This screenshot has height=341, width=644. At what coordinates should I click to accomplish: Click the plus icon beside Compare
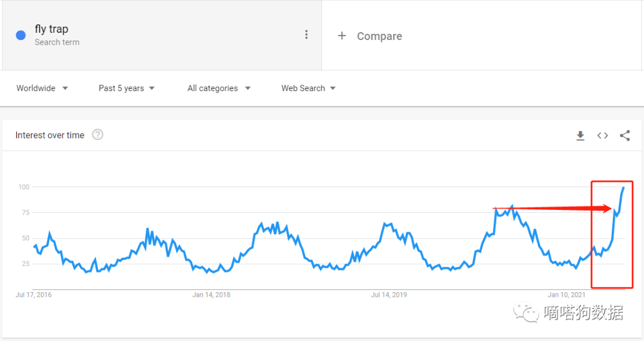point(342,36)
